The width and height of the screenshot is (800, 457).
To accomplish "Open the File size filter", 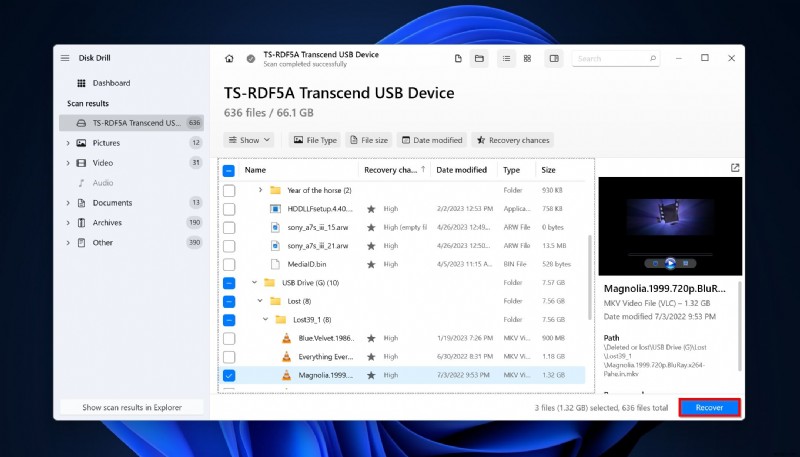I will point(368,140).
